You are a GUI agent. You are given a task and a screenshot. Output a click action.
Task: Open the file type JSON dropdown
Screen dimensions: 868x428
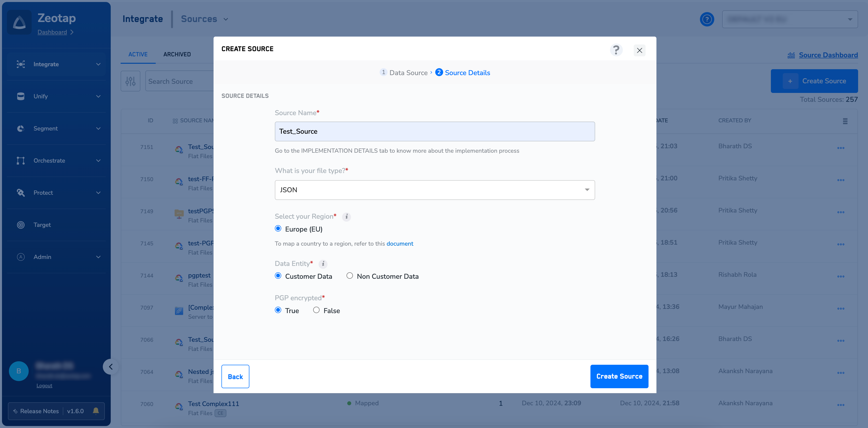[x=435, y=190]
